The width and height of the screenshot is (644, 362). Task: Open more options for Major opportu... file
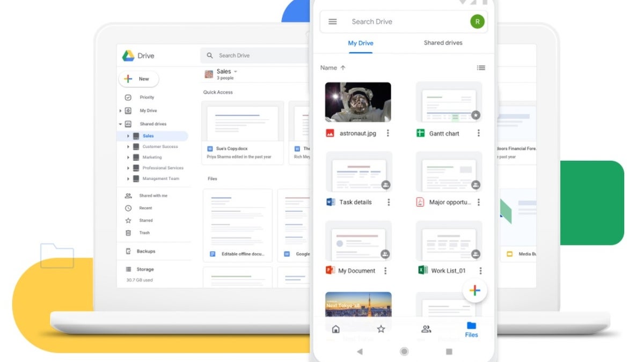point(479,202)
